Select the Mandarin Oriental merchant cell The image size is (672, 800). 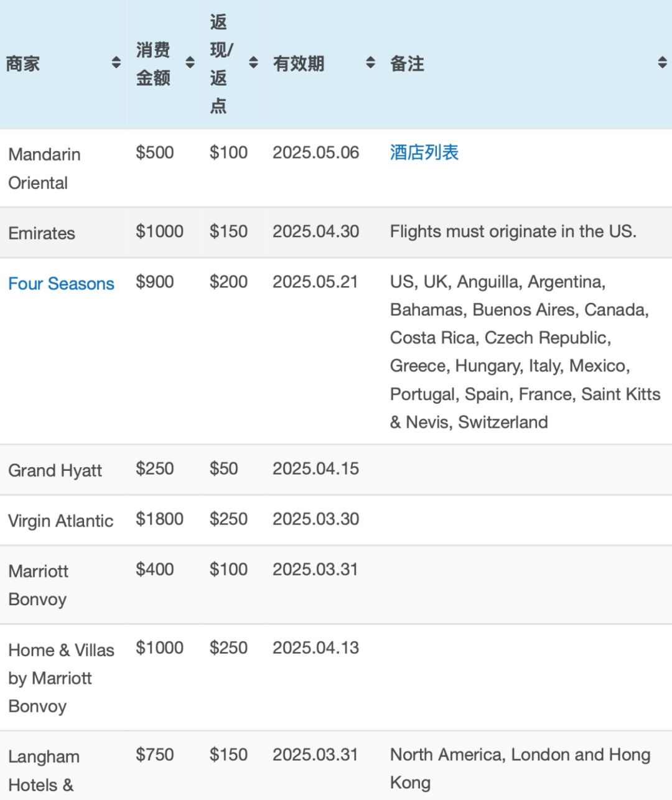45,169
